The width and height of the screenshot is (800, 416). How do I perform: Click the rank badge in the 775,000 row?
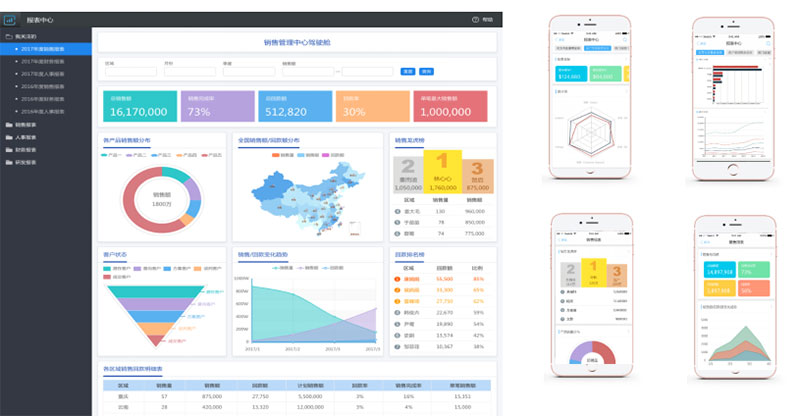(397, 234)
